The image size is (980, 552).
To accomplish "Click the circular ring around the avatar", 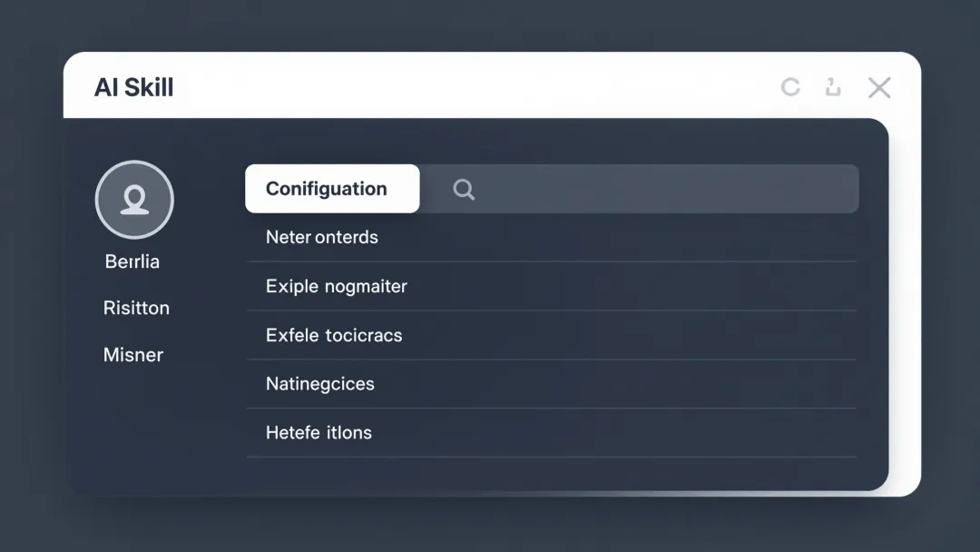I will click(97, 200).
